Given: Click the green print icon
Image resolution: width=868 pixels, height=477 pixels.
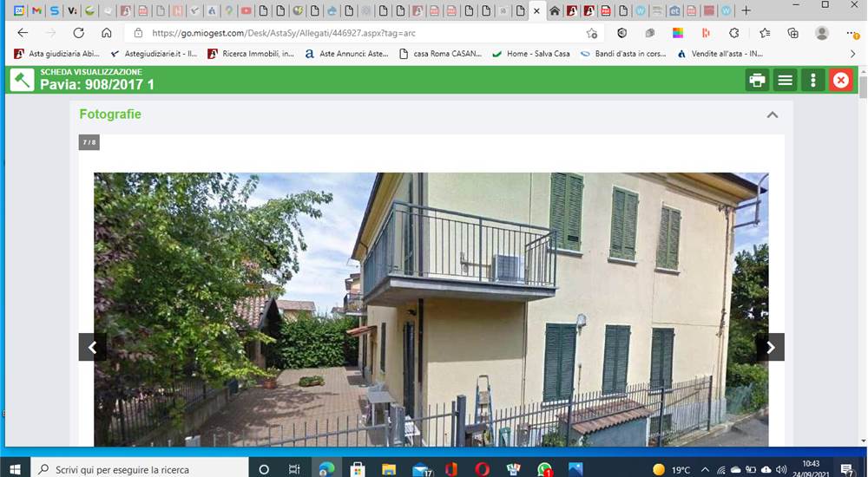Looking at the screenshot, I should 757,81.
